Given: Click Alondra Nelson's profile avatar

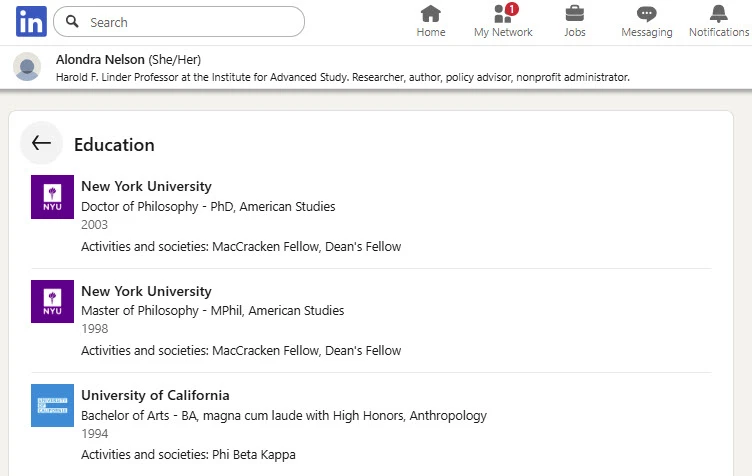Looking at the screenshot, I should (x=27, y=67).
